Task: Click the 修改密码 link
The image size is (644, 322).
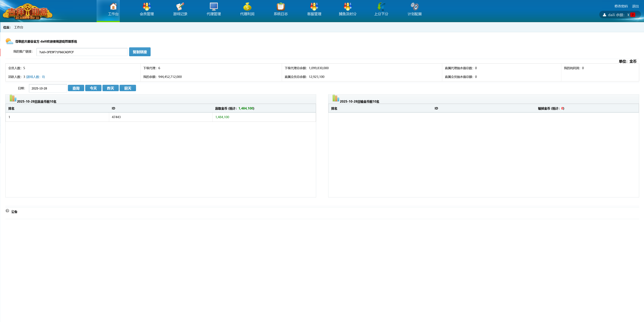Action: 621,6
